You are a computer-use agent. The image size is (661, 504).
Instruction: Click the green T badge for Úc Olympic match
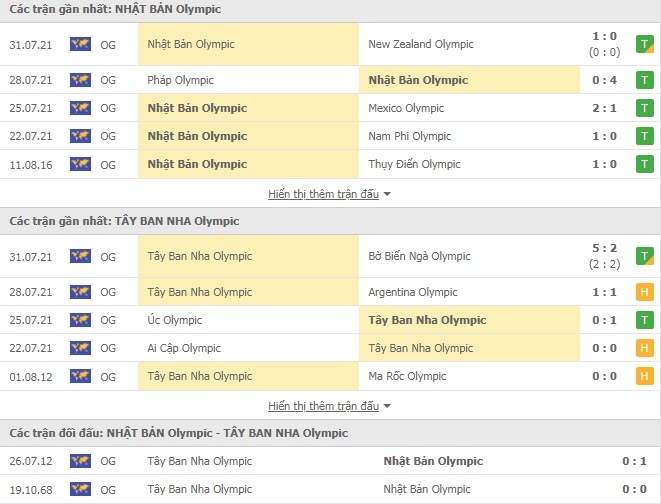[645, 320]
